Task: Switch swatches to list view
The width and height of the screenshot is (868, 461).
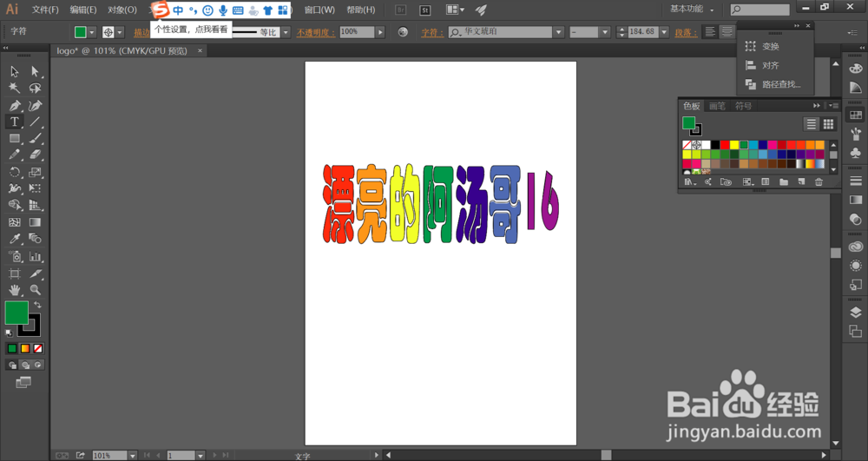Action: (811, 124)
